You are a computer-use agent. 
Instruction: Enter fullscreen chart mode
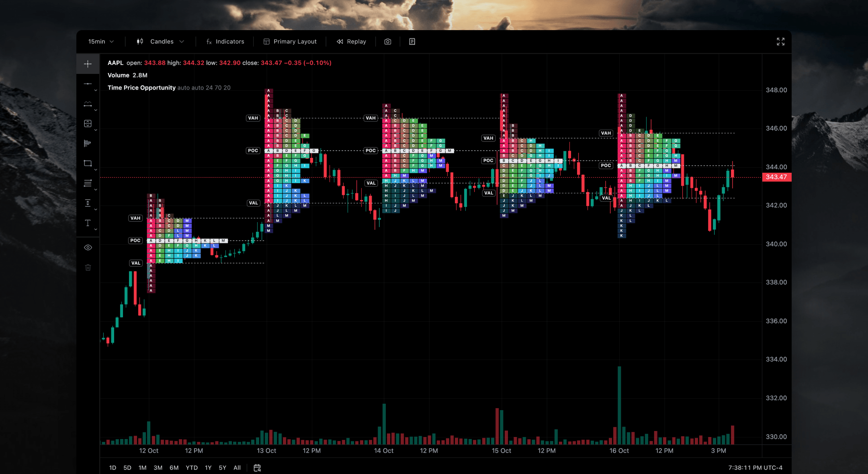(x=780, y=41)
